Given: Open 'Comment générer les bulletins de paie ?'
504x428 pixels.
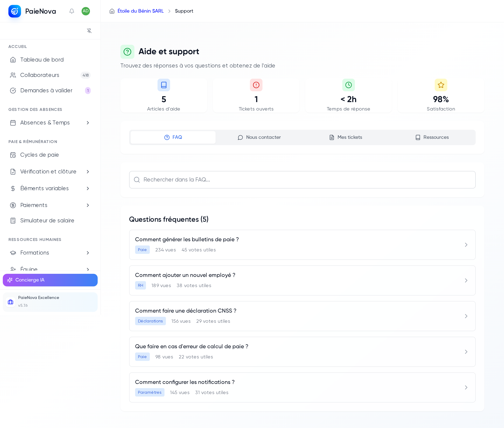Looking at the screenshot, I should coord(302,245).
